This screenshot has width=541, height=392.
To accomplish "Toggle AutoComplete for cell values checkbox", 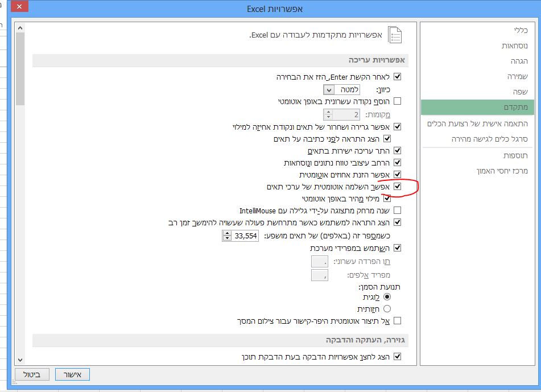I will pos(398,187).
